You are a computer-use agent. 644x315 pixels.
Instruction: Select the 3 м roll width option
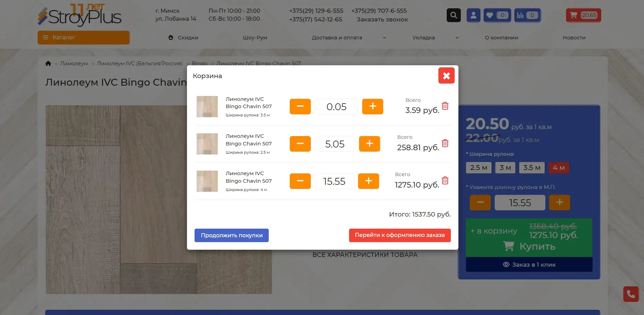tap(505, 168)
